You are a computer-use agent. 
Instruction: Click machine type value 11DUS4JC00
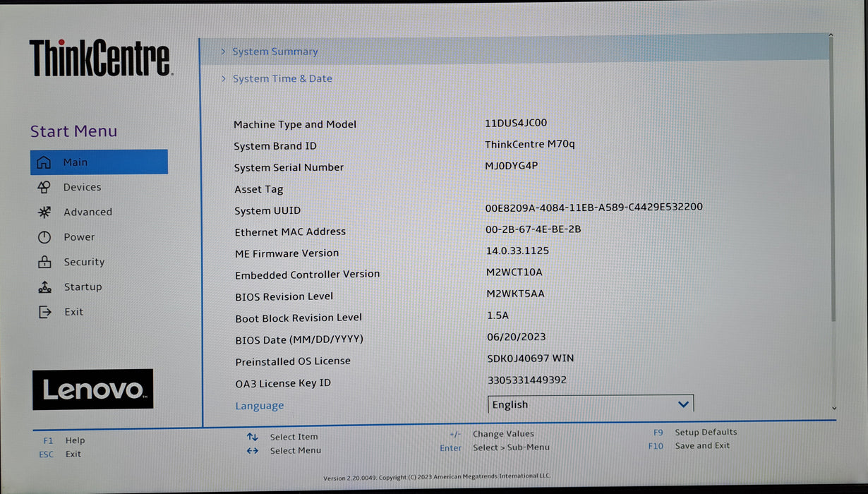click(x=516, y=123)
